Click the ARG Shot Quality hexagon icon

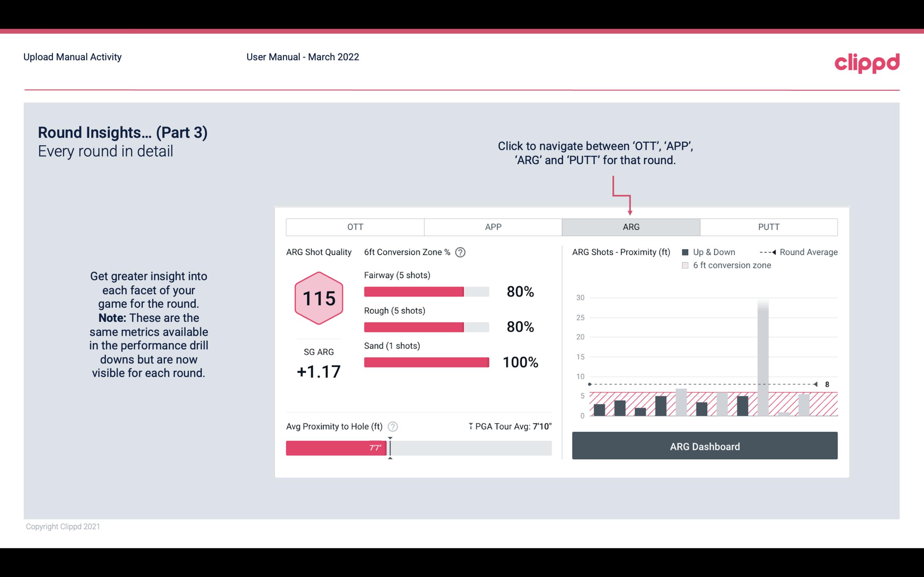[318, 299]
